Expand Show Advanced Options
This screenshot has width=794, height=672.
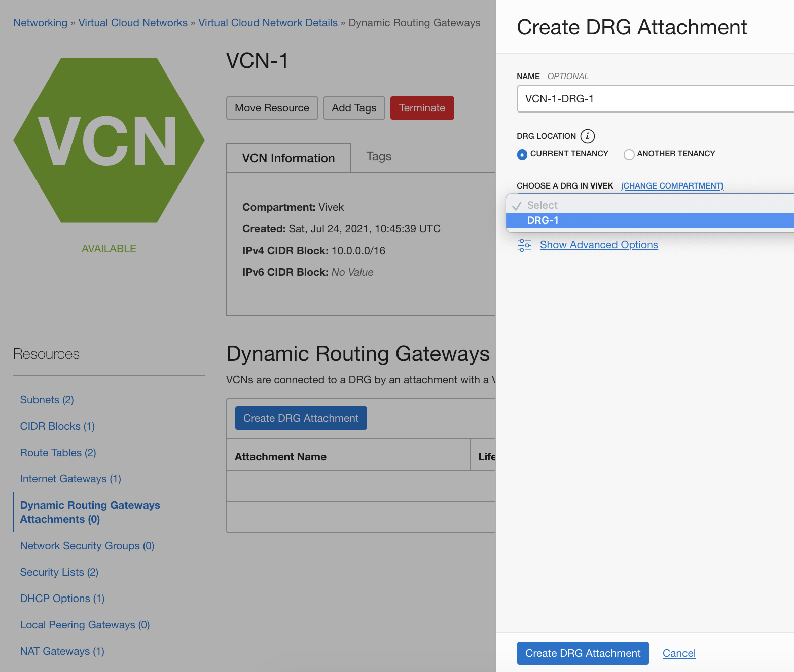(x=599, y=245)
